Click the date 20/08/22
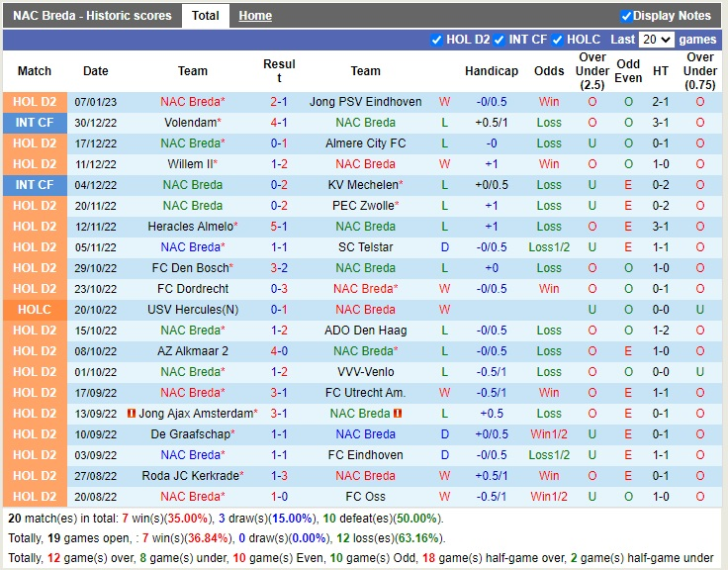The width and height of the screenshot is (728, 570). click(x=96, y=496)
